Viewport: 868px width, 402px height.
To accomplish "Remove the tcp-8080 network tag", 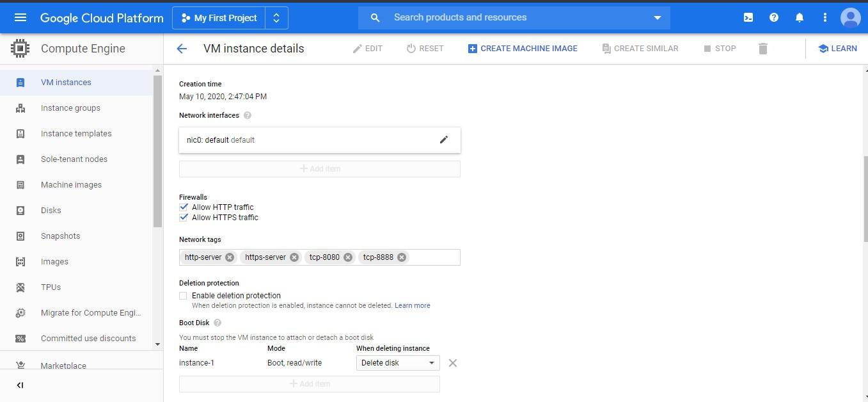I will (x=348, y=257).
